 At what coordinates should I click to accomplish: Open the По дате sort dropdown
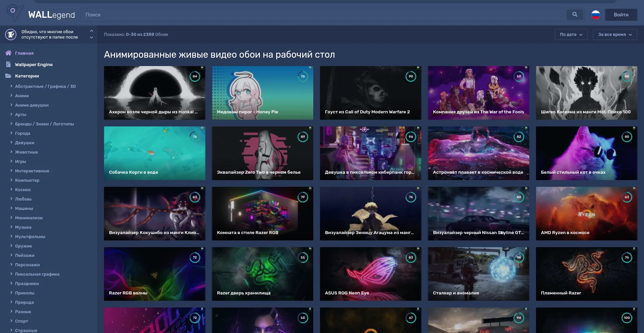(x=571, y=35)
